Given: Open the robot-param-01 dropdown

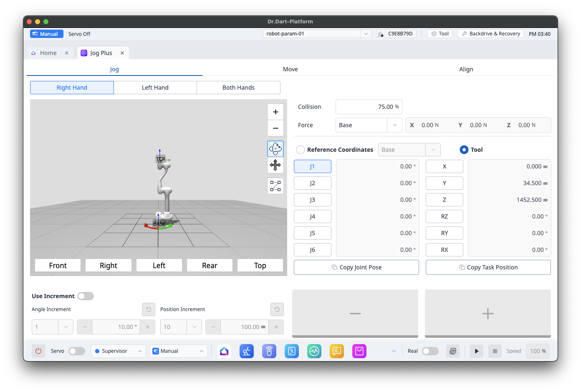Looking at the screenshot, I should [x=317, y=34].
